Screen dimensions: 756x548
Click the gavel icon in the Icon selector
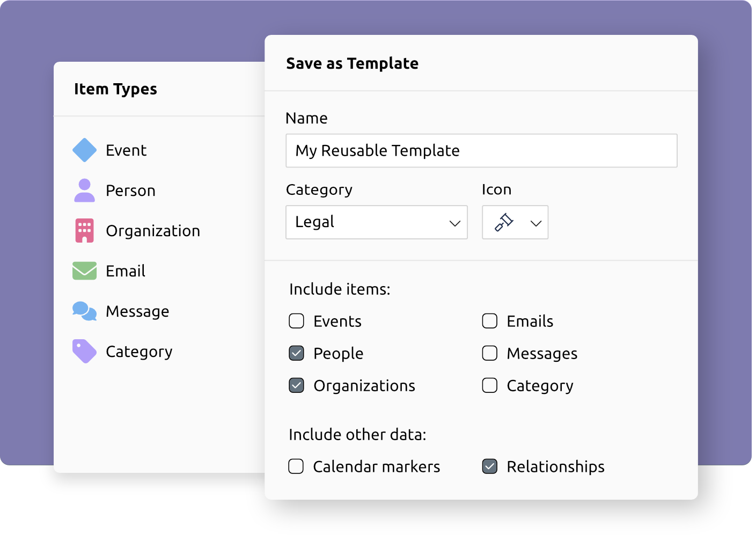point(505,222)
